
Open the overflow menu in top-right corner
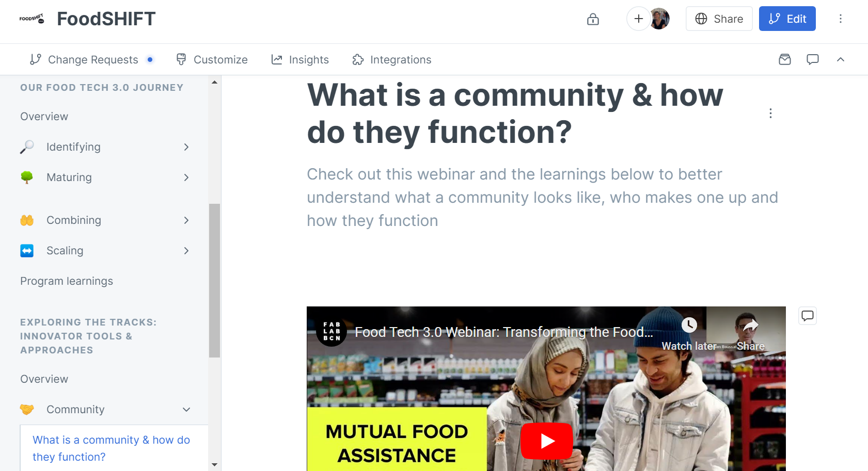tap(841, 19)
